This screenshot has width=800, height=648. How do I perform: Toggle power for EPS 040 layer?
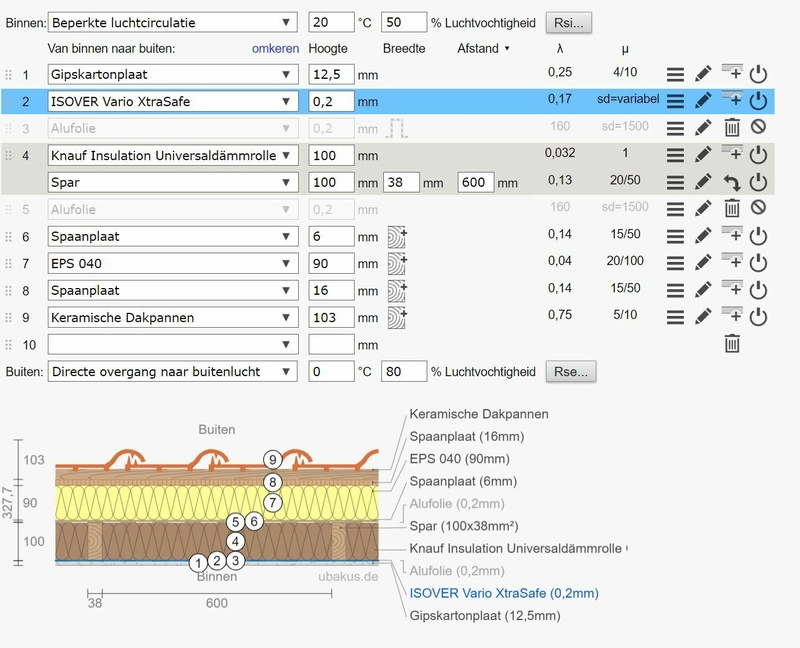[758, 263]
